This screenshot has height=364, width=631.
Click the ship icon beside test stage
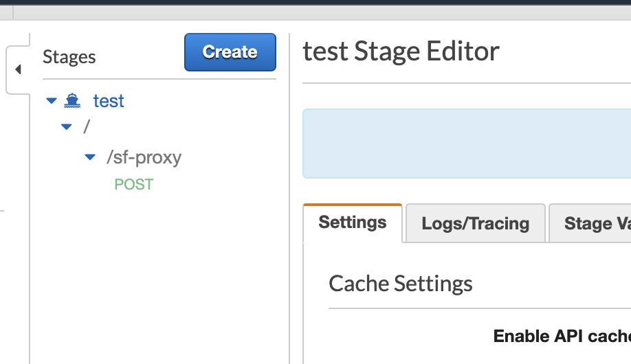click(x=72, y=101)
